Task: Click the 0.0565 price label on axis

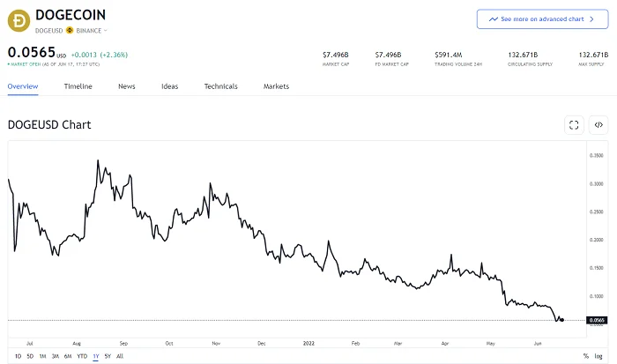Action: (597, 320)
